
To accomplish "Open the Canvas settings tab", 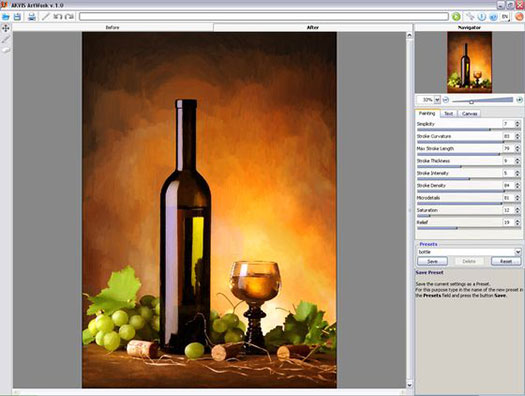I will [469, 114].
